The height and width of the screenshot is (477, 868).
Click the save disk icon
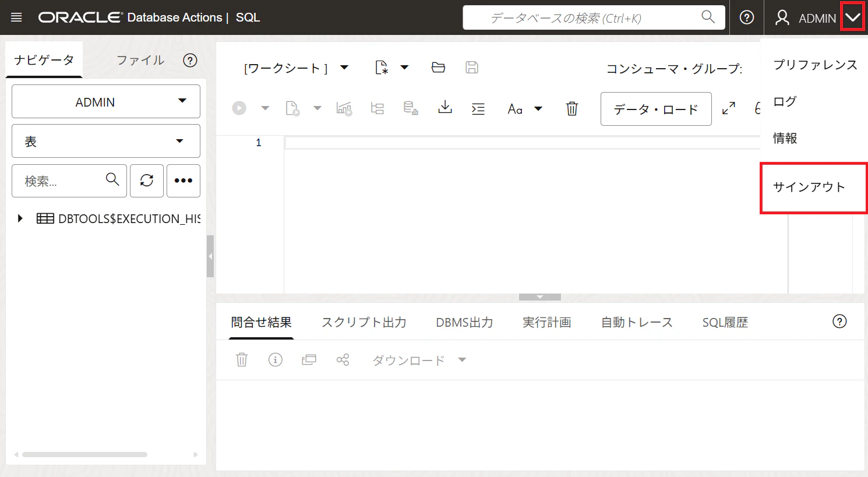coord(472,68)
